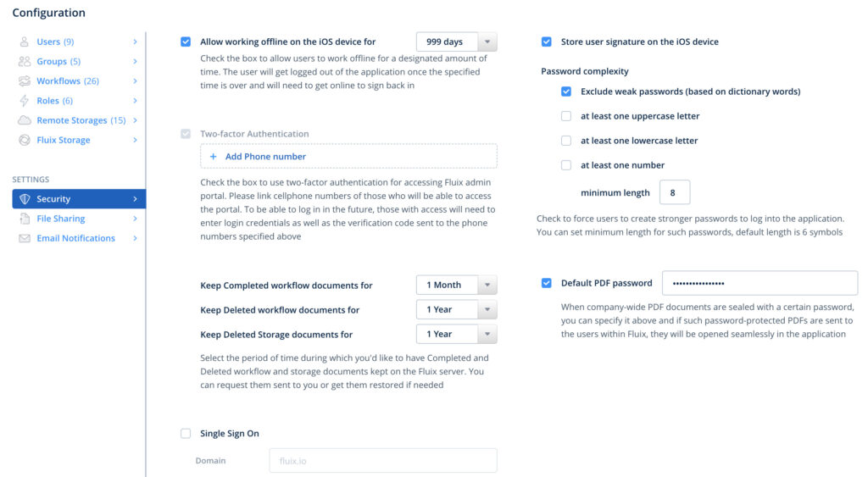This screenshot has width=868, height=477.
Task: Click Add Phone number button
Action: (x=265, y=157)
